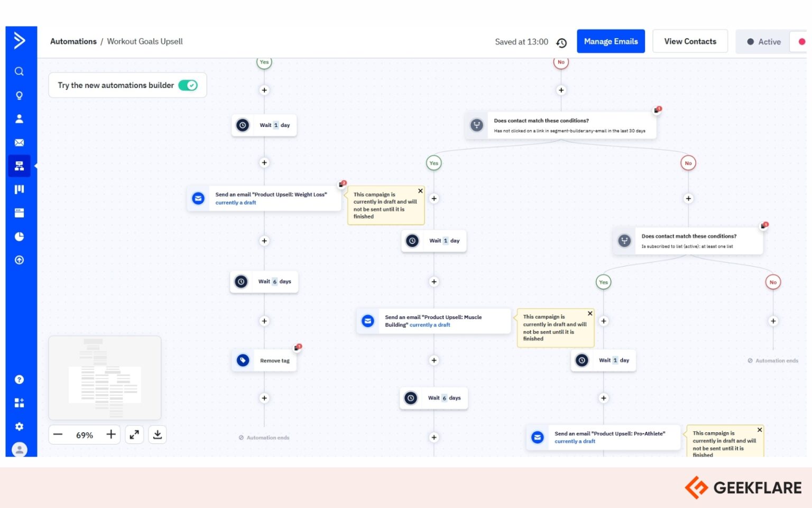
Task: Open the apps grid sidebar icon
Action: point(19,403)
